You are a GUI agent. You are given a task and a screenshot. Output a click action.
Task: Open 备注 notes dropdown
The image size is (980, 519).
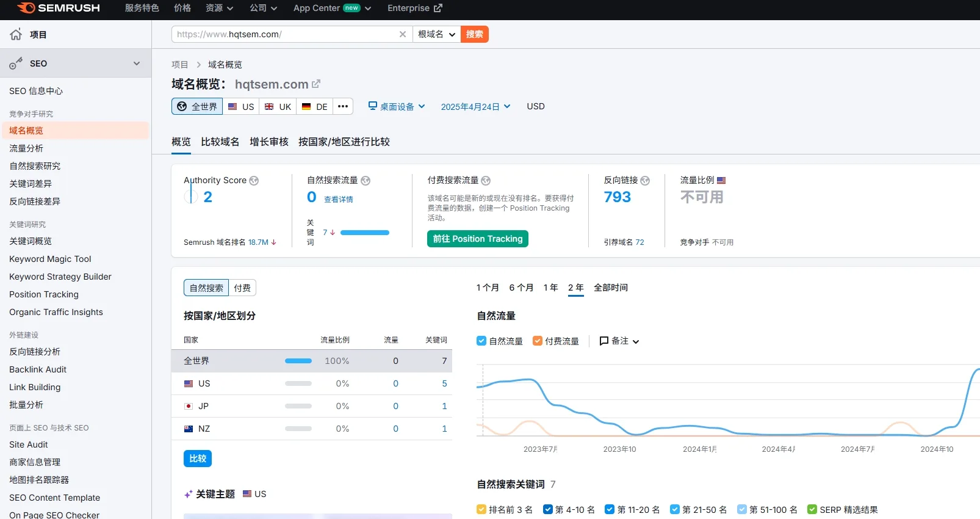click(620, 341)
